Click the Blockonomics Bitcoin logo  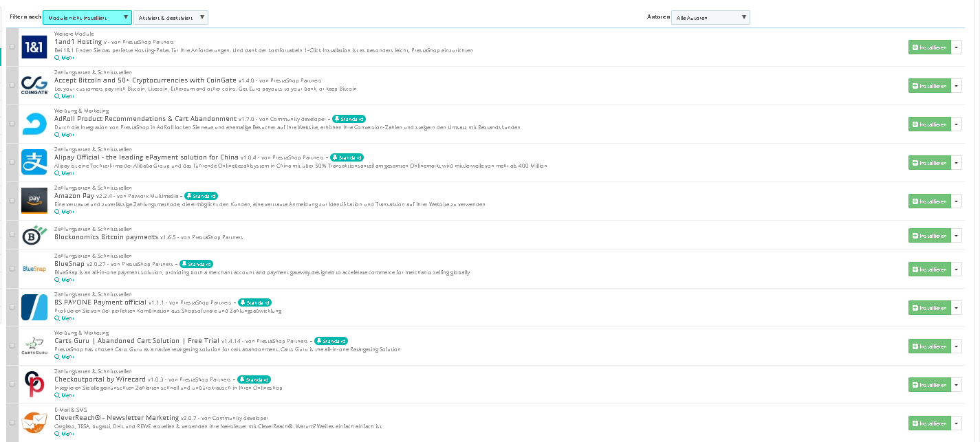pos(34,235)
